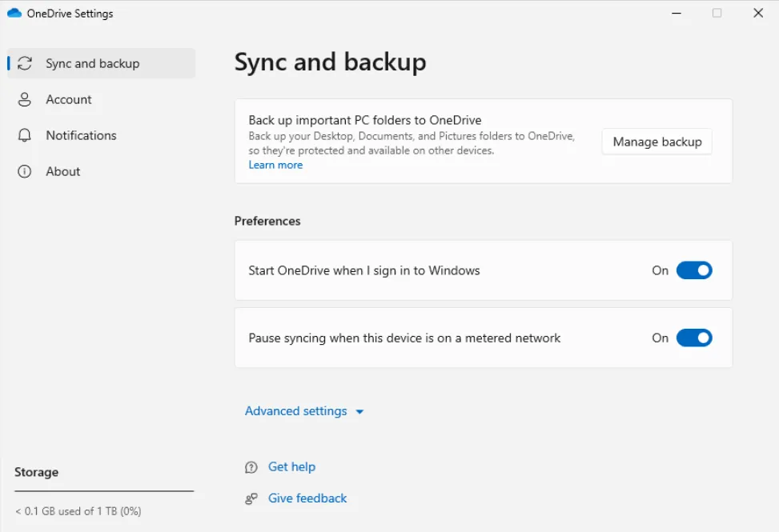This screenshot has height=532, width=779.
Task: Click the OneDrive cloud icon in title bar
Action: (x=14, y=14)
